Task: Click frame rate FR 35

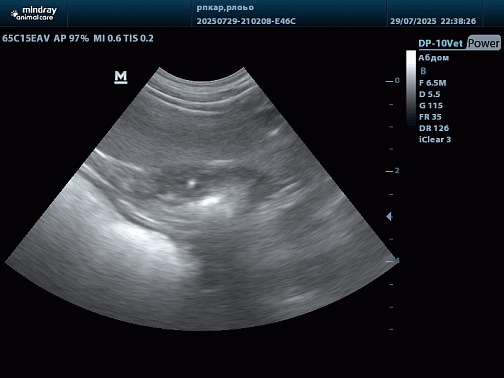Action: 430,117
